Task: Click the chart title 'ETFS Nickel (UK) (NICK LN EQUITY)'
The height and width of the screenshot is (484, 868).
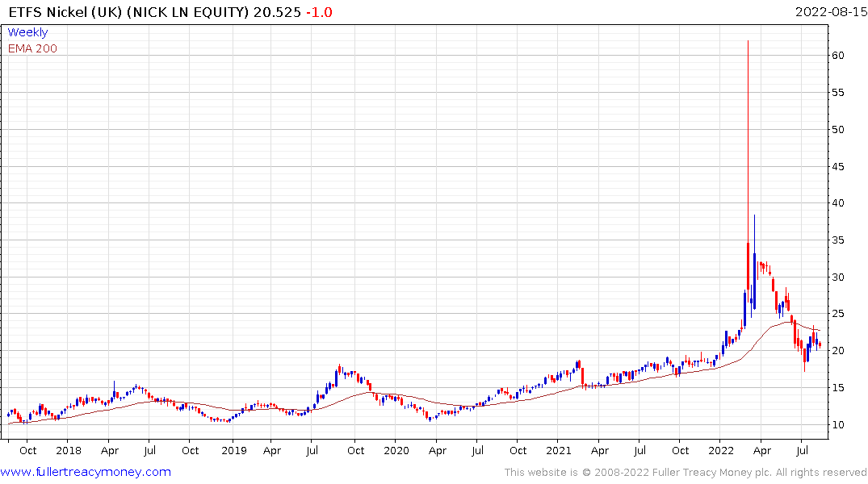Action: point(128,12)
